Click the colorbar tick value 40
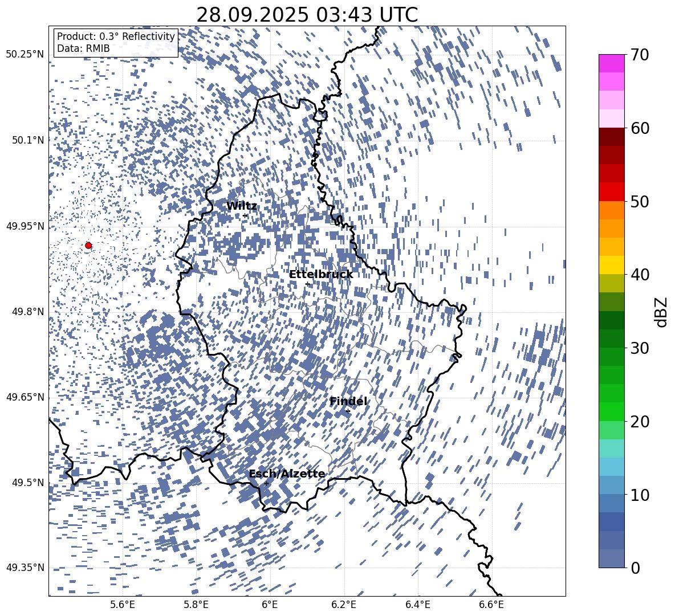 (639, 275)
